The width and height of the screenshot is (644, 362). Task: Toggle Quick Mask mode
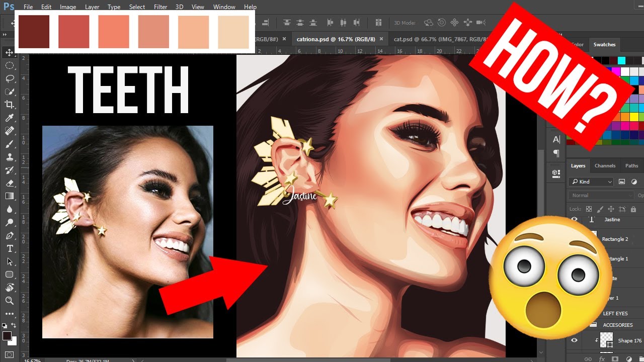(9, 354)
